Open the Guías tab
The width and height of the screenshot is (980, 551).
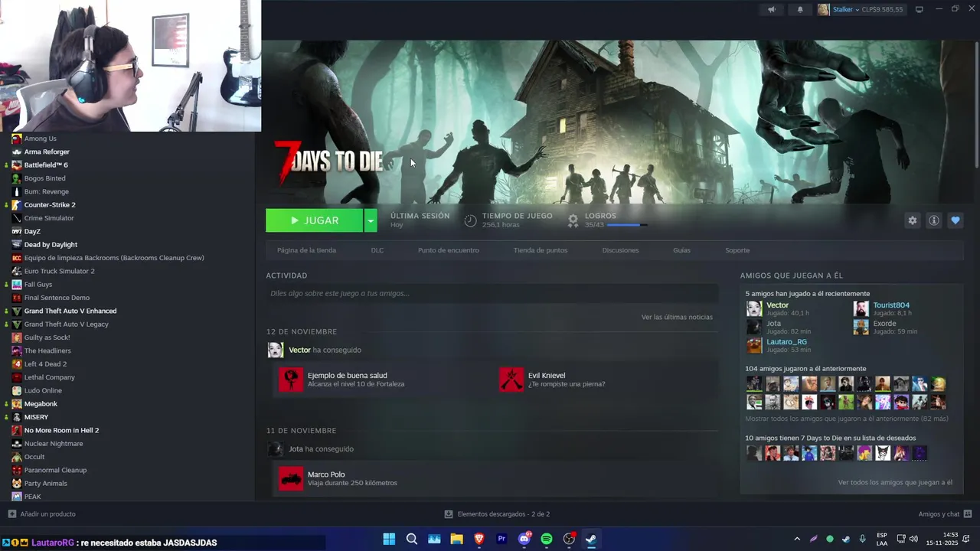(681, 250)
